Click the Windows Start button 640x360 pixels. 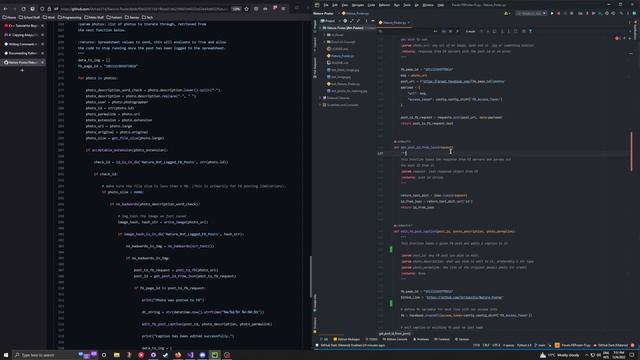(6, 355)
